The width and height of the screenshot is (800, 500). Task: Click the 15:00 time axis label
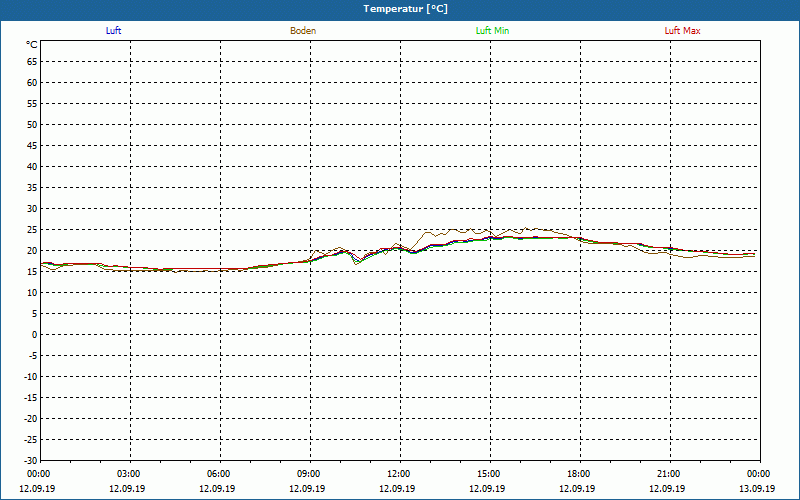click(489, 474)
